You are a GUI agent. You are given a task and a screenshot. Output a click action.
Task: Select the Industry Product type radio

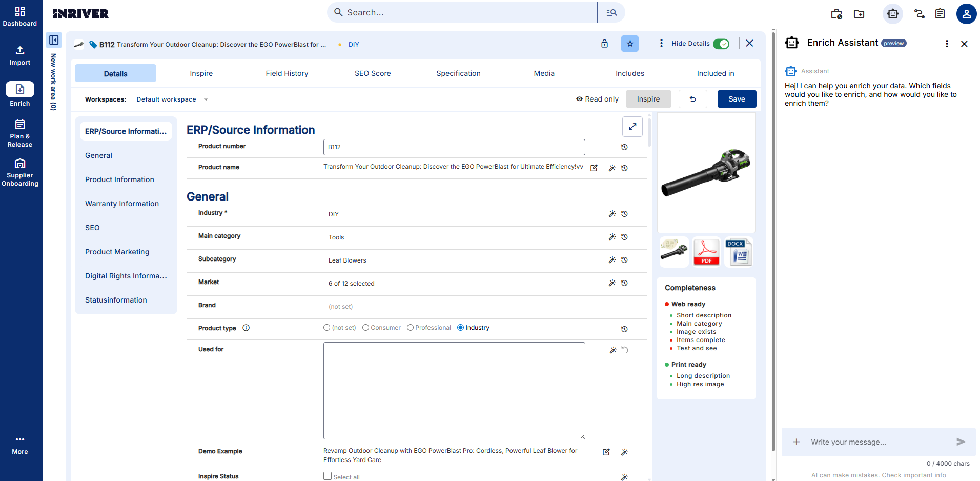(460, 328)
